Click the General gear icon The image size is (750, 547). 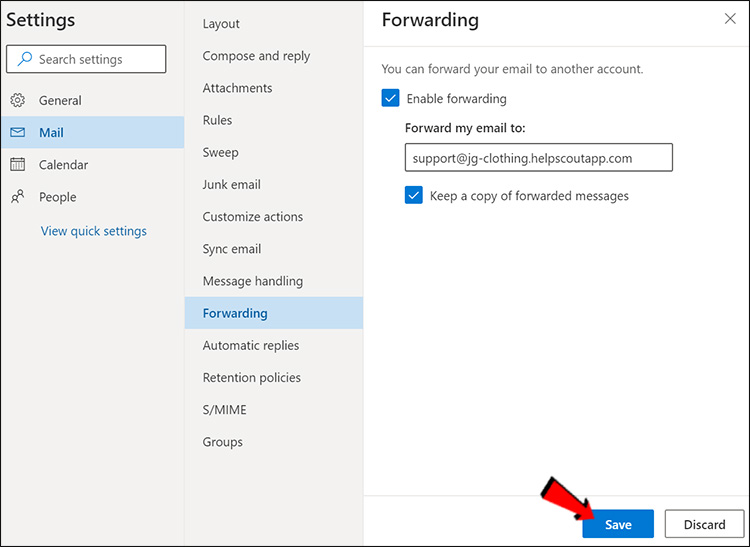click(x=18, y=100)
